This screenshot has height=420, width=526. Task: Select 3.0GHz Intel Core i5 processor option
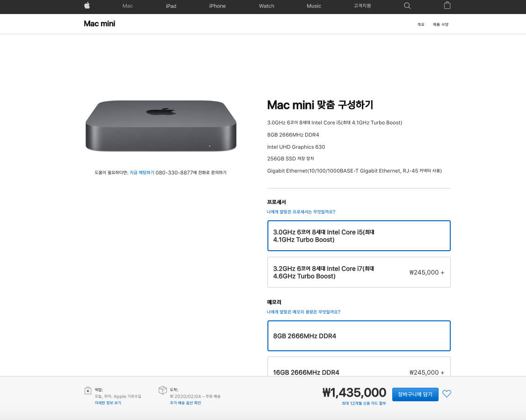[359, 236]
